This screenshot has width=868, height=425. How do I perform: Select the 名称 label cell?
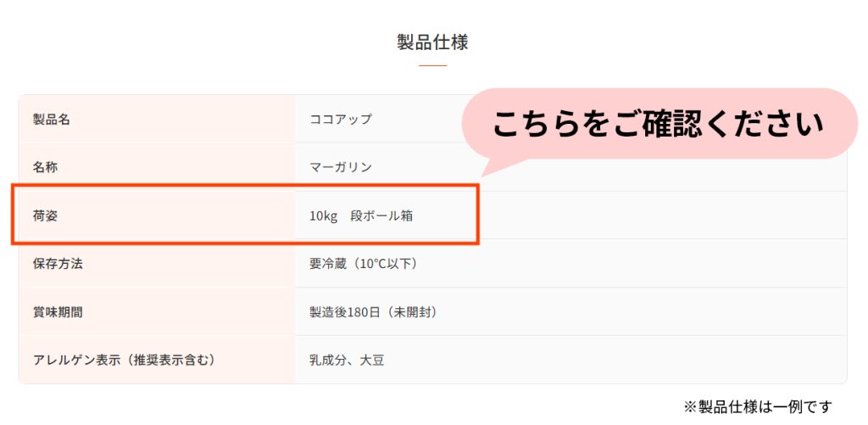click(157, 167)
